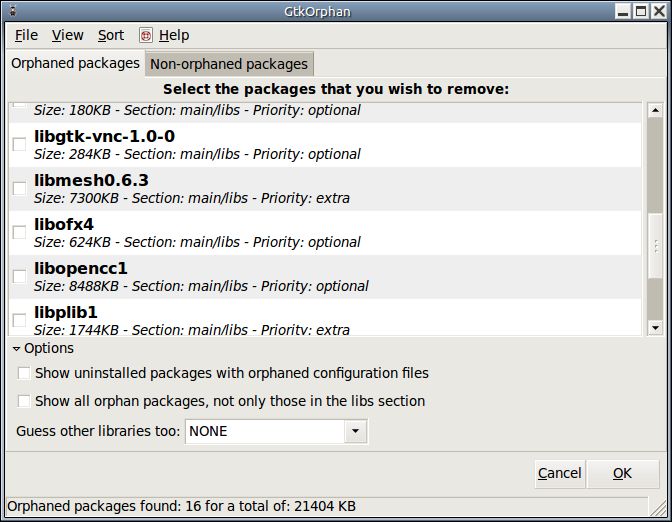672x522 pixels.
Task: Open the Sort menu
Action: tap(111, 36)
